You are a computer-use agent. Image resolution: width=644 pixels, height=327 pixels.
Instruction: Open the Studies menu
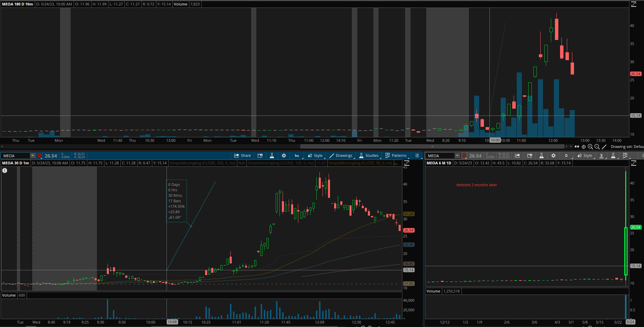[x=369, y=155]
